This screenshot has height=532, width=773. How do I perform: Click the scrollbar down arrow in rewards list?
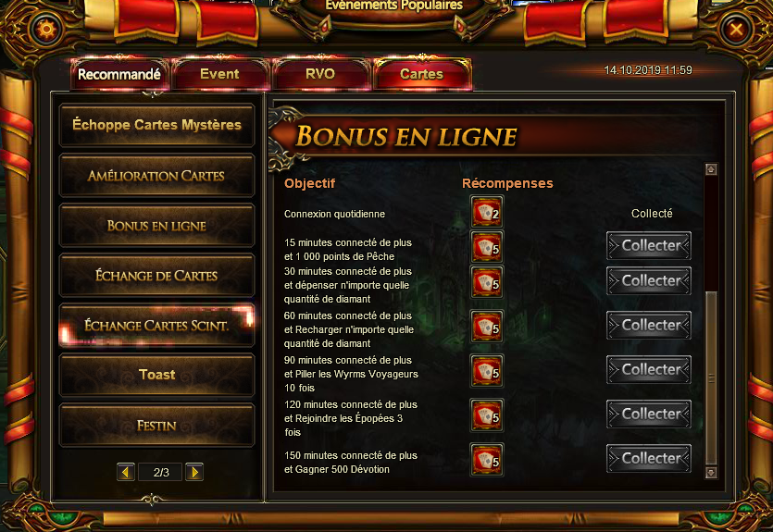pyautogui.click(x=711, y=473)
